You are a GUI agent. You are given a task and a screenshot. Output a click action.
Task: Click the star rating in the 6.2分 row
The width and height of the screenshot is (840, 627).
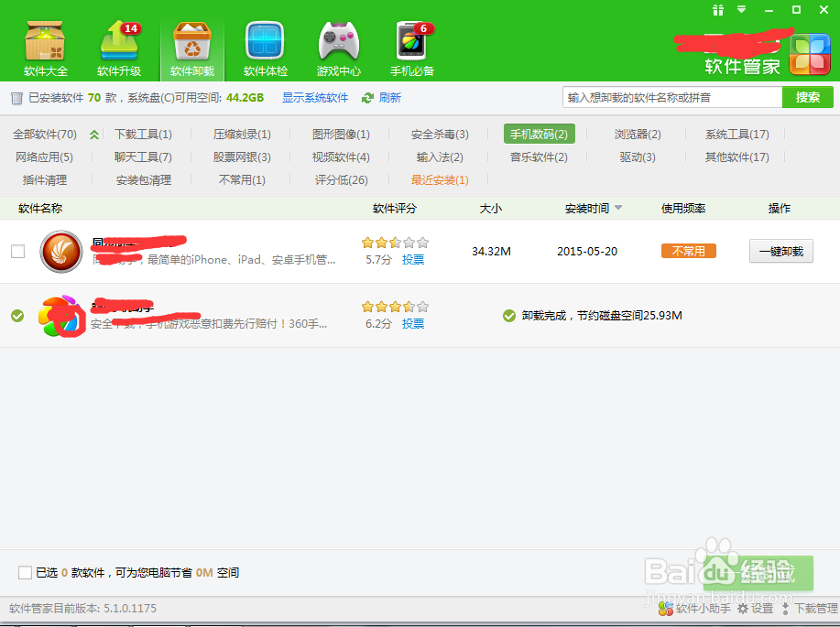[395, 307]
